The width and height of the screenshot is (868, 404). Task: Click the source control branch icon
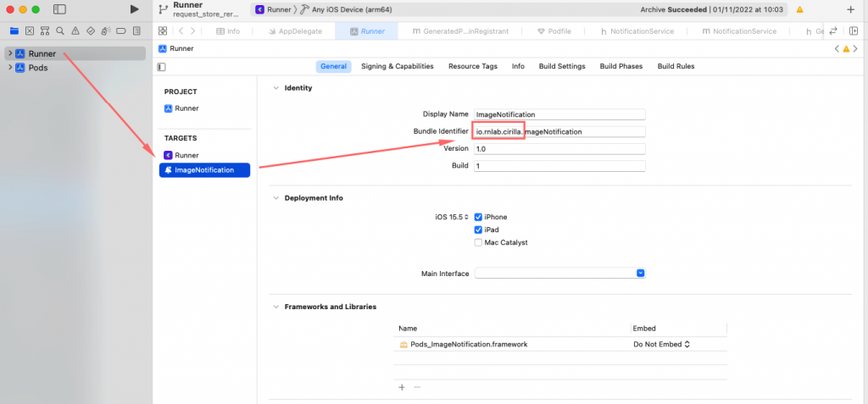(163, 9)
